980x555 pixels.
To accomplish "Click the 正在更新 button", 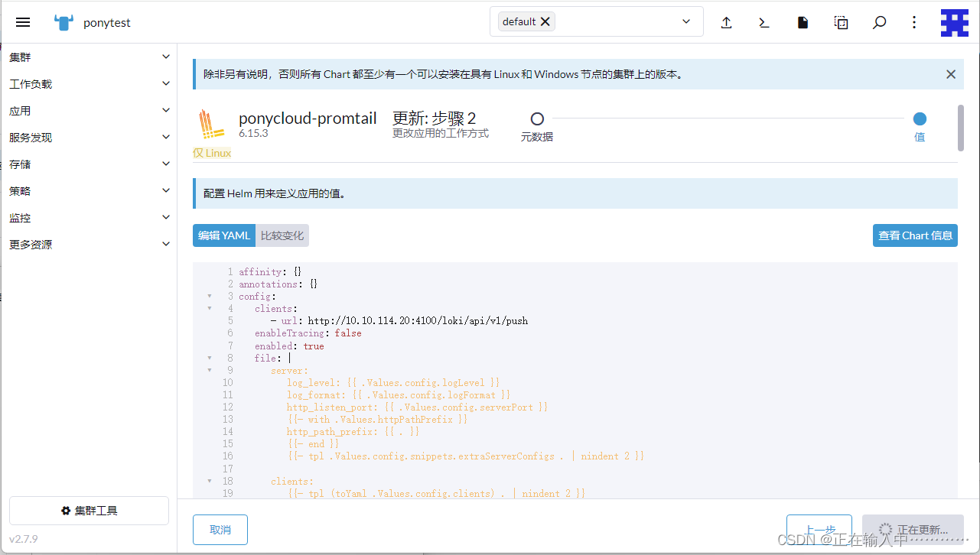I will click(913, 530).
